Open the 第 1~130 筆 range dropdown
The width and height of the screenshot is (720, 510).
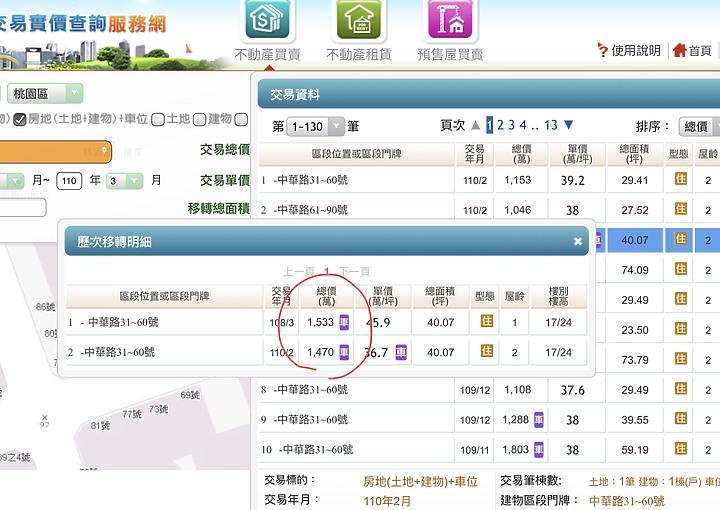tap(315, 127)
